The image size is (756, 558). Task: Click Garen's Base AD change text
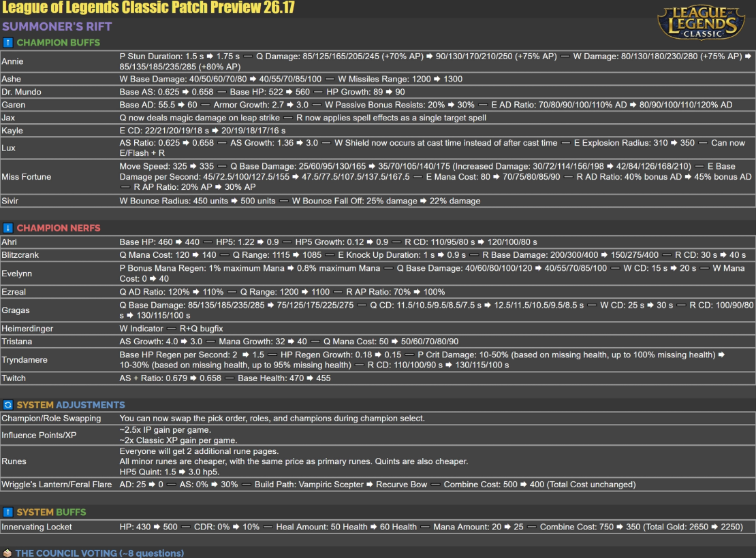click(158, 105)
